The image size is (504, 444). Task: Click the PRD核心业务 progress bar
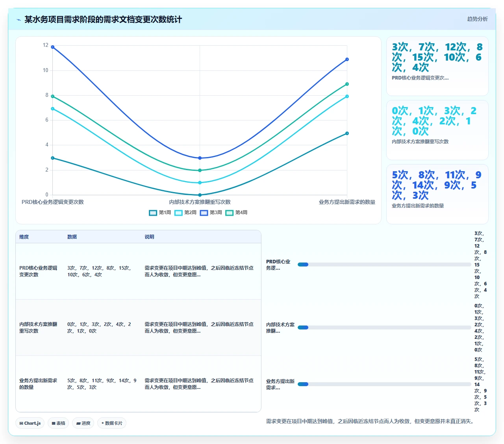pos(384,265)
